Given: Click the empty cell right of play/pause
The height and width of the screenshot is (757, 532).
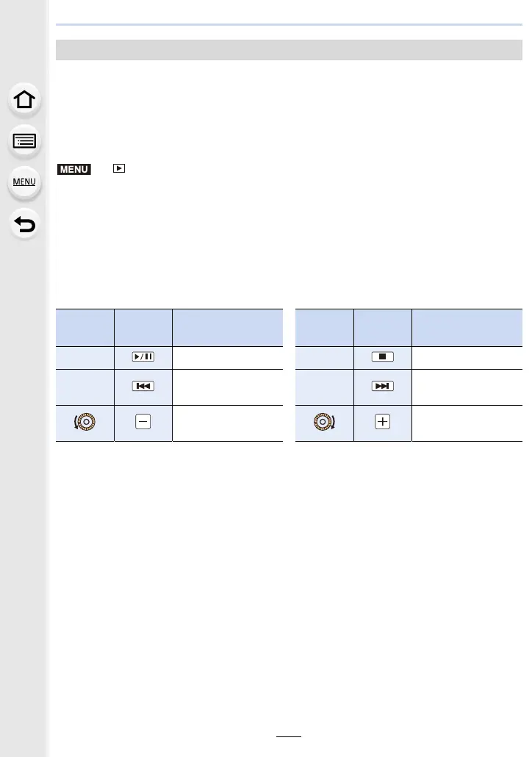Looking at the screenshot, I should coord(227,357).
